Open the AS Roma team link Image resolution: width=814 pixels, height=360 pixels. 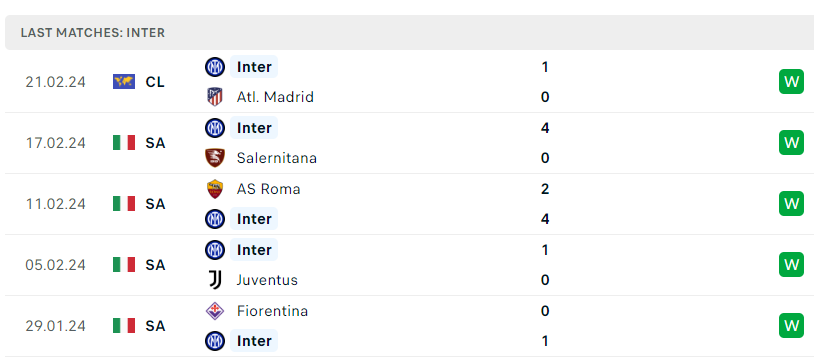(268, 189)
